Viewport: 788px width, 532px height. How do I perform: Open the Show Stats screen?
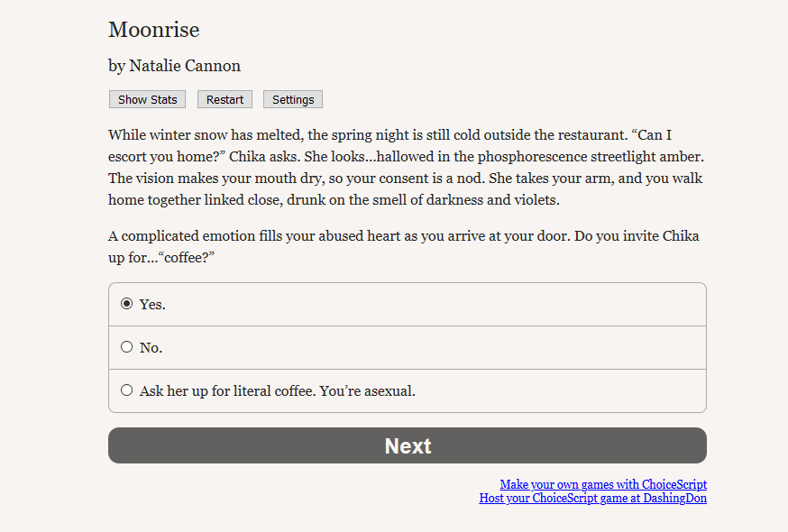tap(147, 99)
